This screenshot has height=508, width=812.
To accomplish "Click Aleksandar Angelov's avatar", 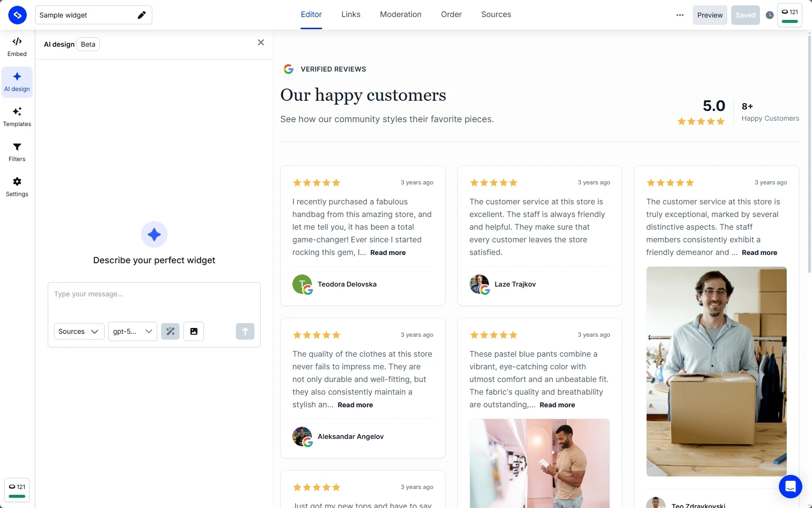I will [x=302, y=437].
